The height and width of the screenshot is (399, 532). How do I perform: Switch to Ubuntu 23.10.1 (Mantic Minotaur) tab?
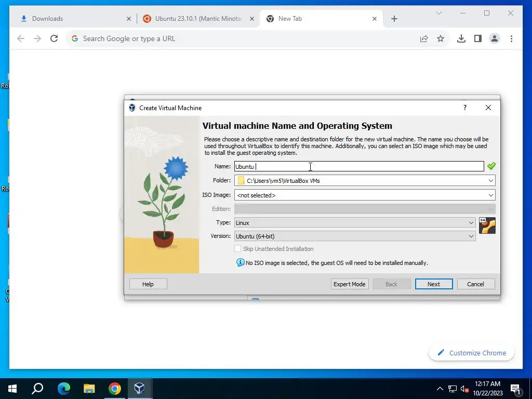pos(198,19)
